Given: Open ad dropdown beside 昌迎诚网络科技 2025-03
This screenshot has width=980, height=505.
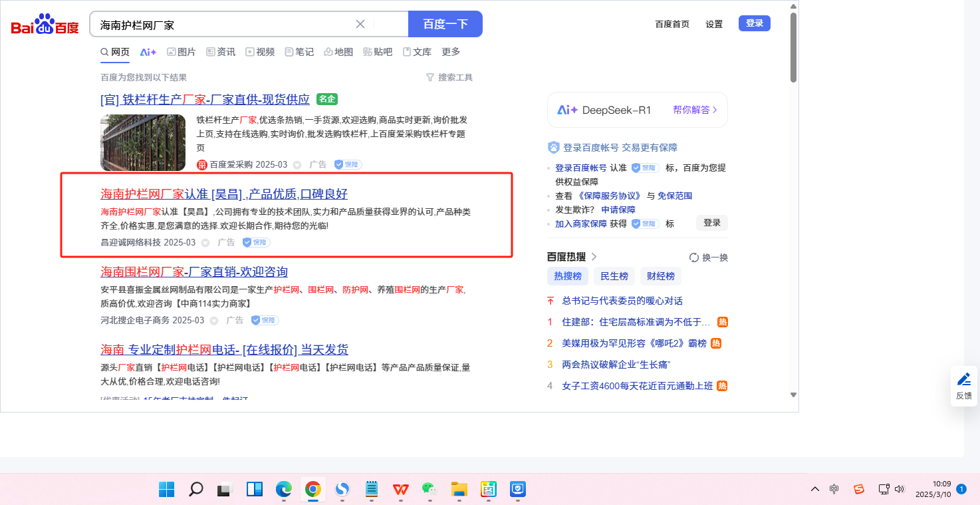Looking at the screenshot, I should tap(205, 243).
